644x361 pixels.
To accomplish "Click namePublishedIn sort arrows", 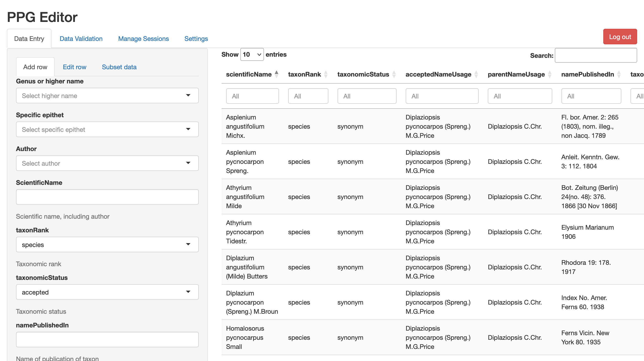I will click(x=619, y=74).
